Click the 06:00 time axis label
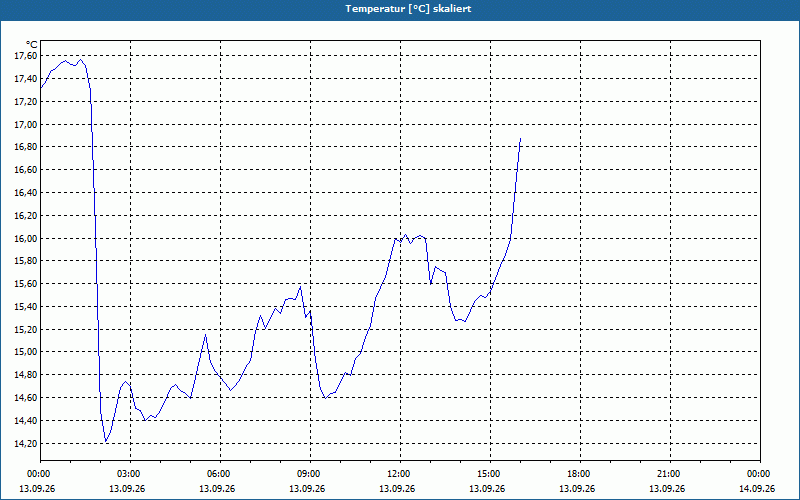 coord(218,474)
